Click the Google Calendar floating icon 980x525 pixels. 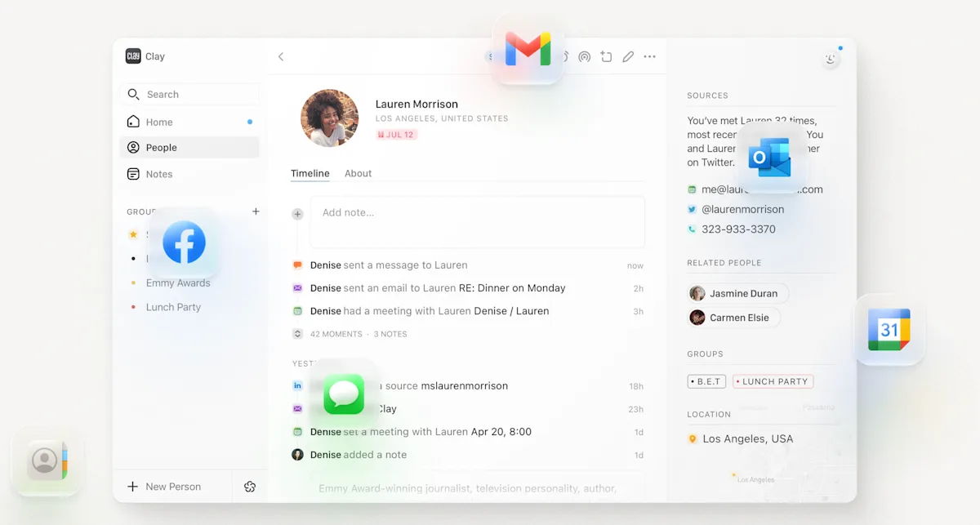(x=889, y=330)
